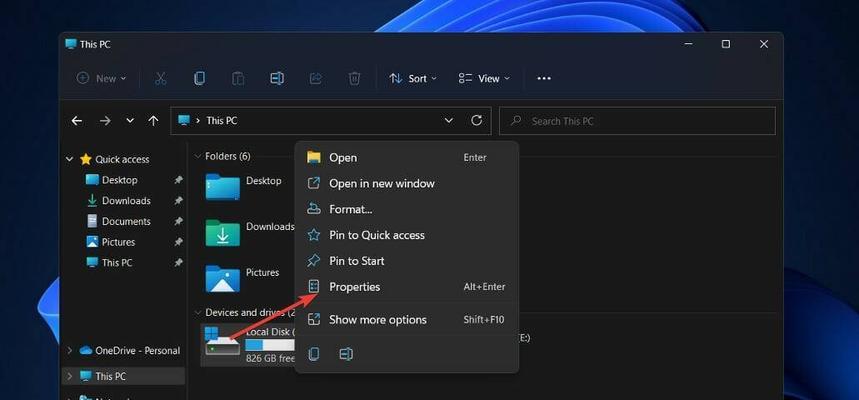This screenshot has height=400, width=859.
Task: Click the pin icon beside Downloads in sidebar
Action: click(x=178, y=201)
